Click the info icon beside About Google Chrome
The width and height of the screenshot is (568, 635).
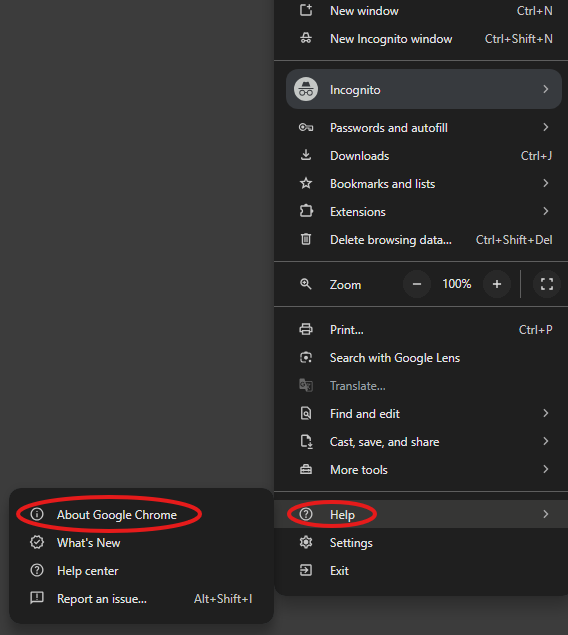(37, 514)
